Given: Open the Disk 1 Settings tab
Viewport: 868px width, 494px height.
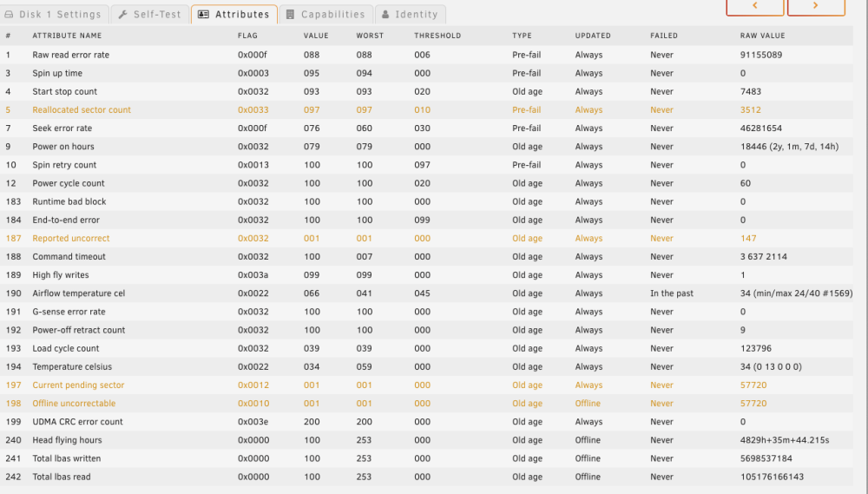Looking at the screenshot, I should pos(53,15).
